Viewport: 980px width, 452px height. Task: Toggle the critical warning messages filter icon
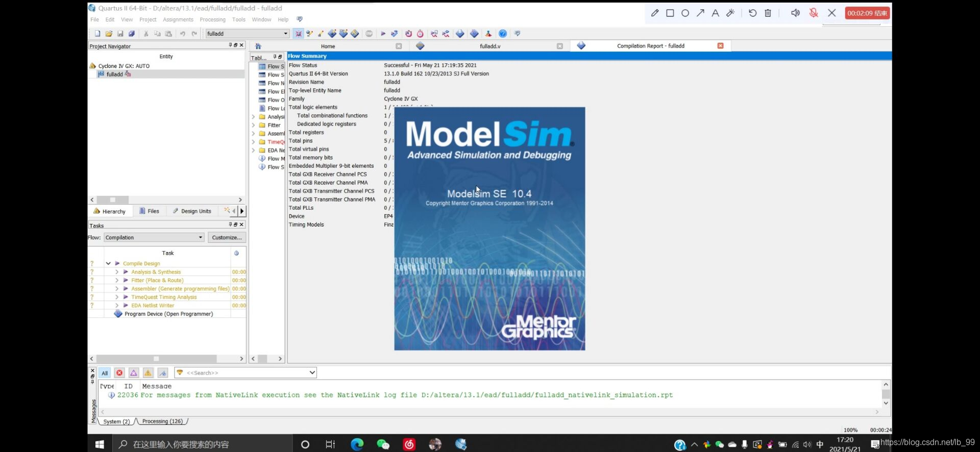[134, 373]
